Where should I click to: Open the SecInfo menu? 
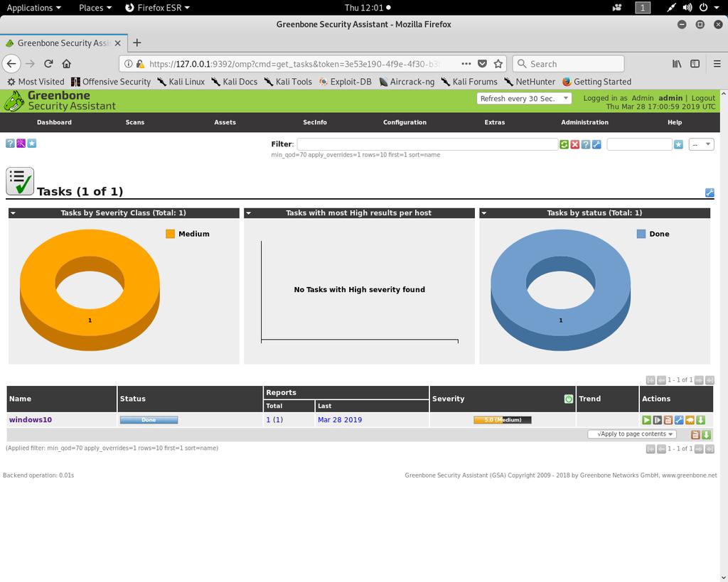(x=315, y=122)
